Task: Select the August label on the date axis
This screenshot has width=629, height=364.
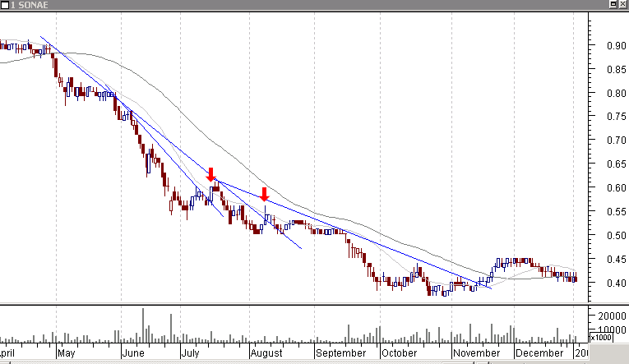Action: [x=266, y=353]
